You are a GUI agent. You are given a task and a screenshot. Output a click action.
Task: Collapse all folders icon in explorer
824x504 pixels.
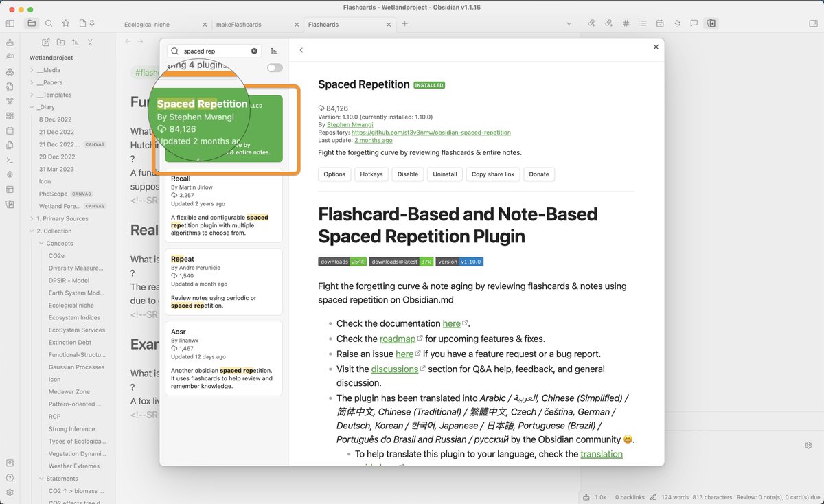point(90,43)
